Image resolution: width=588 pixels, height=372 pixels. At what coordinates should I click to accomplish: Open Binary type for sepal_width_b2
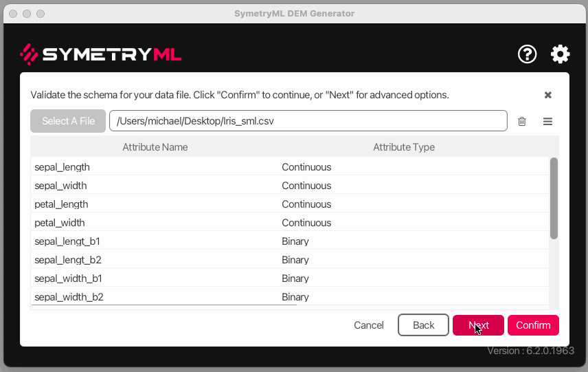295,297
